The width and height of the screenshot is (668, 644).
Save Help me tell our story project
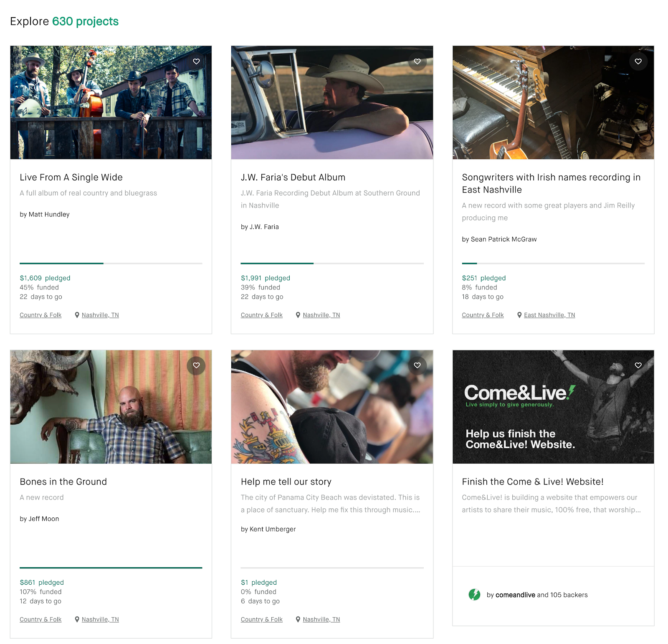[x=417, y=365]
